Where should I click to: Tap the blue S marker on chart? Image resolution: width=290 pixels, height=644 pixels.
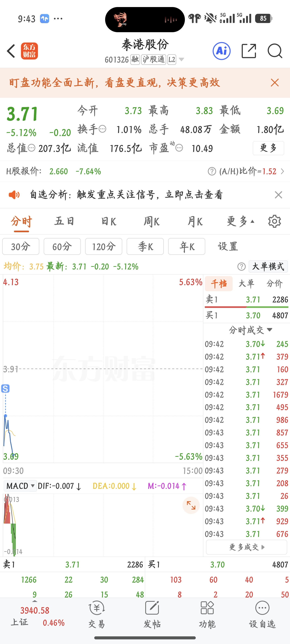pos(5,388)
